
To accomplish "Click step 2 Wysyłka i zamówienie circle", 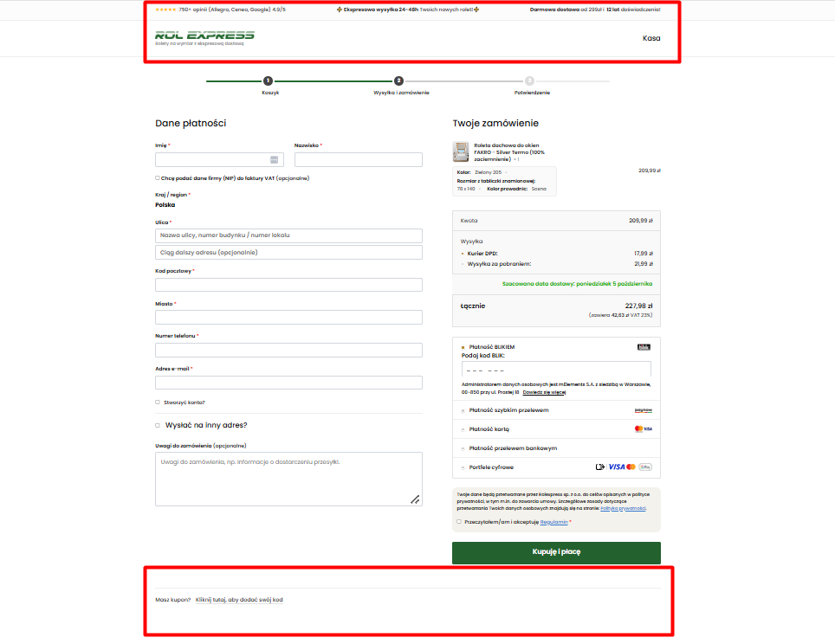I will tap(398, 80).
